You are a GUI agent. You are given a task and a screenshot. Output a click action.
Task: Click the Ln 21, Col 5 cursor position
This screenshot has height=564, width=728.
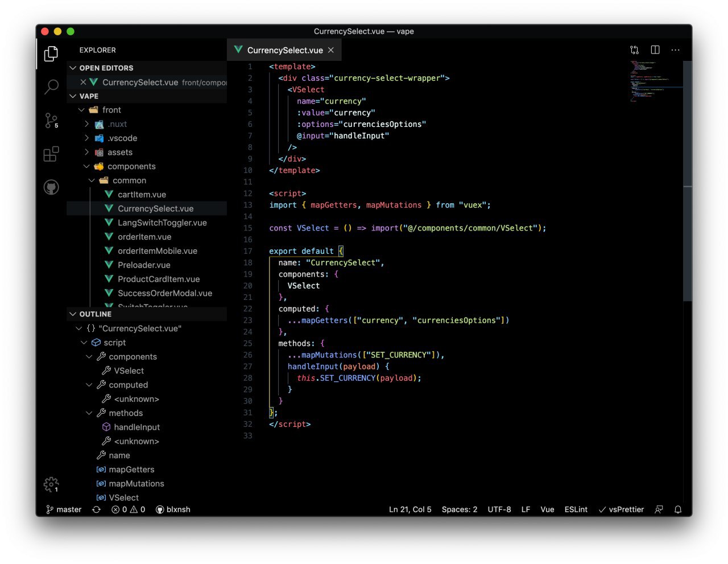410,509
